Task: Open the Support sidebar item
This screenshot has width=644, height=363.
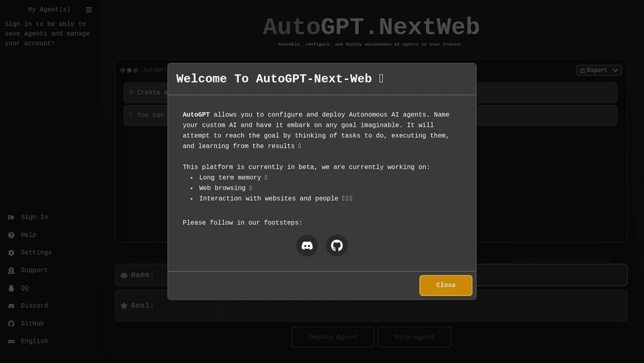Action: click(49, 270)
